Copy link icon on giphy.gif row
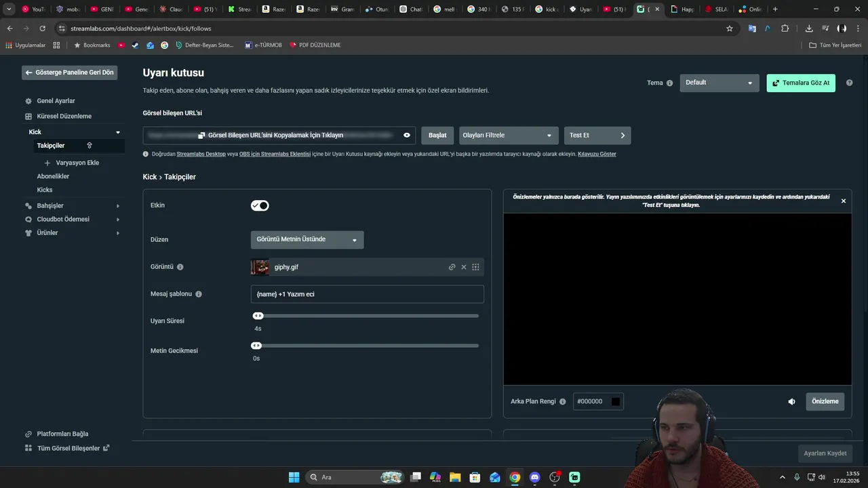This screenshot has height=488, width=868. click(452, 267)
